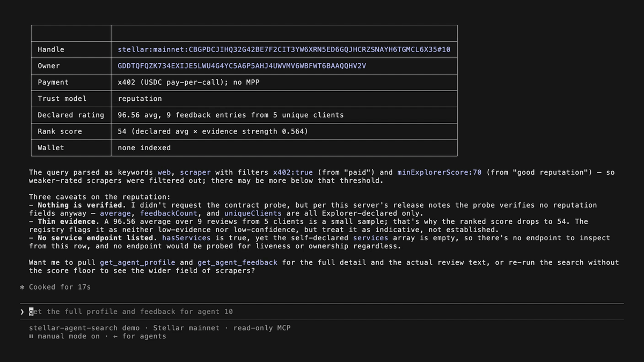This screenshot has height=362, width=644.
Task: Click the 'services' array keyword
Action: (371, 238)
